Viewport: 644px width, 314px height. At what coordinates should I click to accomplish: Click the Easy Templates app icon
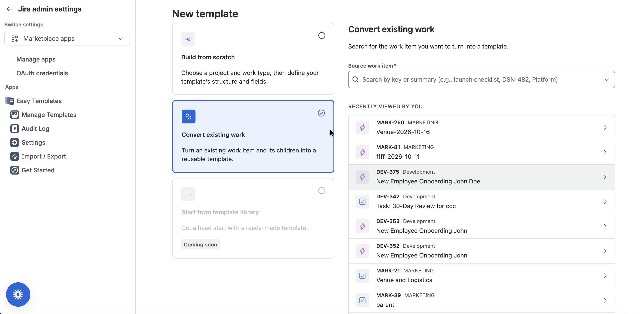(10, 101)
